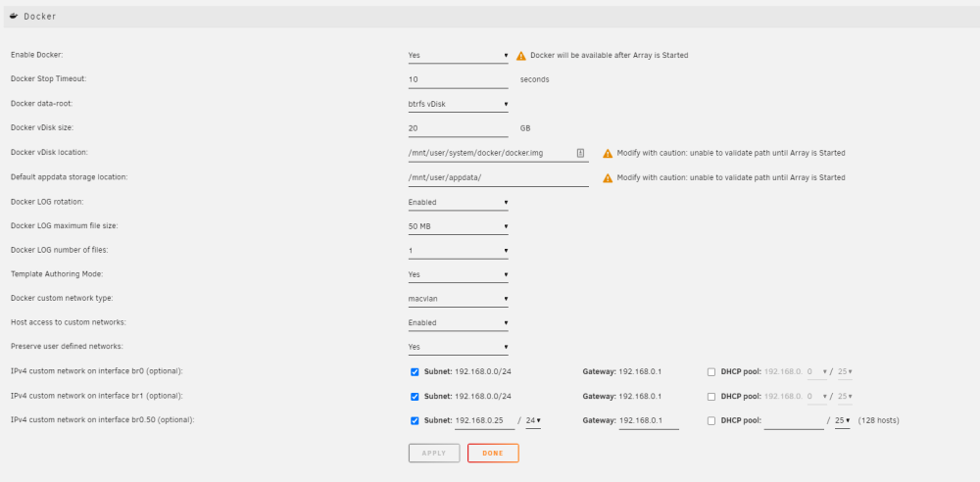Click "seconds" unit text
This screenshot has height=482, width=980.
point(534,79)
